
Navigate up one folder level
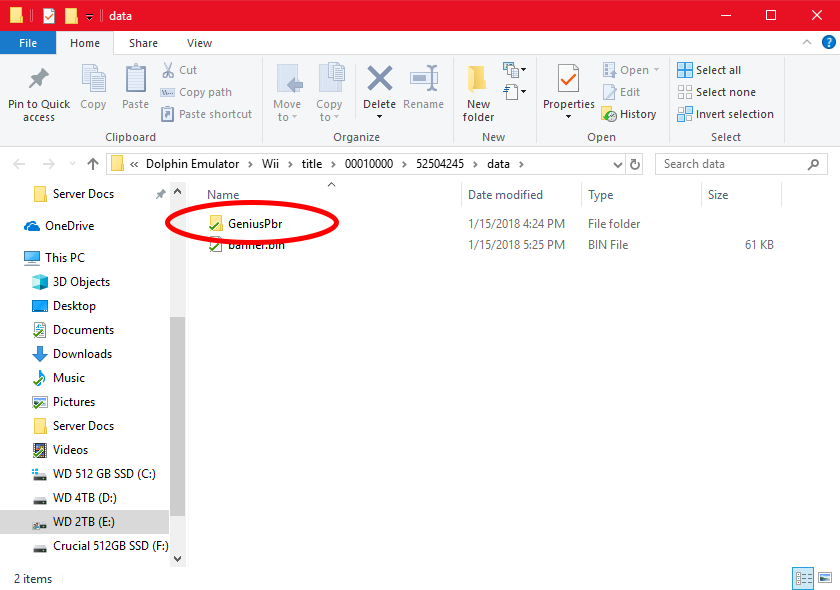click(93, 164)
